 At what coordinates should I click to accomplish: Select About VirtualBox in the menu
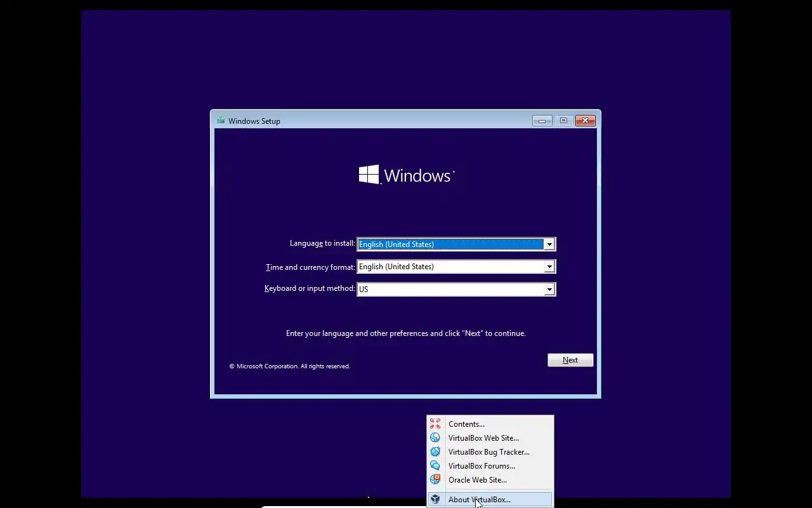(490, 500)
